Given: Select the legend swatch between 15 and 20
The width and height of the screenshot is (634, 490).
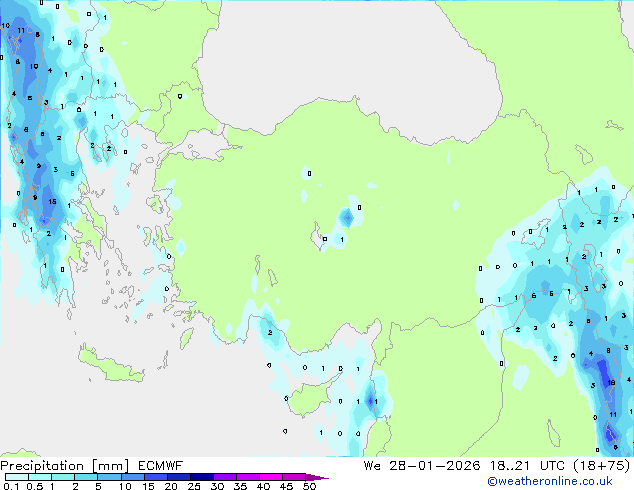Looking at the screenshot, I should [156, 477].
